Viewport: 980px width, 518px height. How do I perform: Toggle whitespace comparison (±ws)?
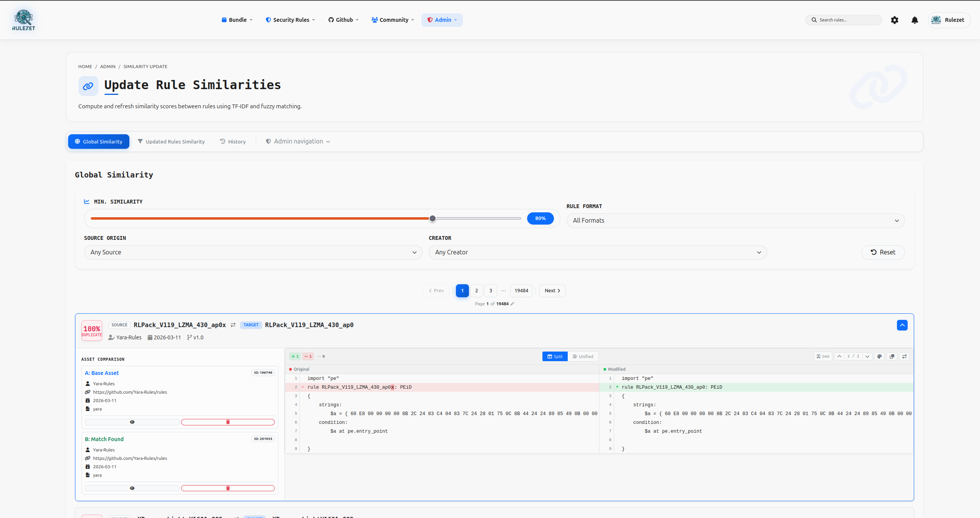(823, 356)
